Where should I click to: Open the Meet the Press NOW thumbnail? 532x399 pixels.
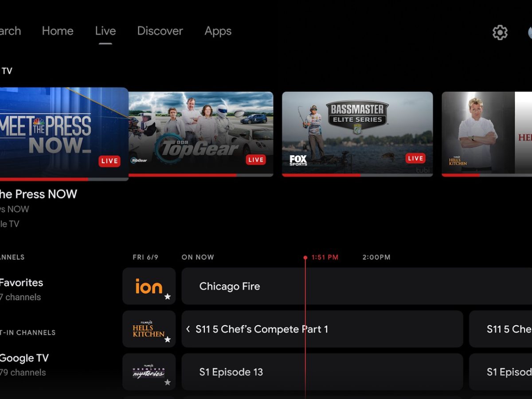[62, 133]
